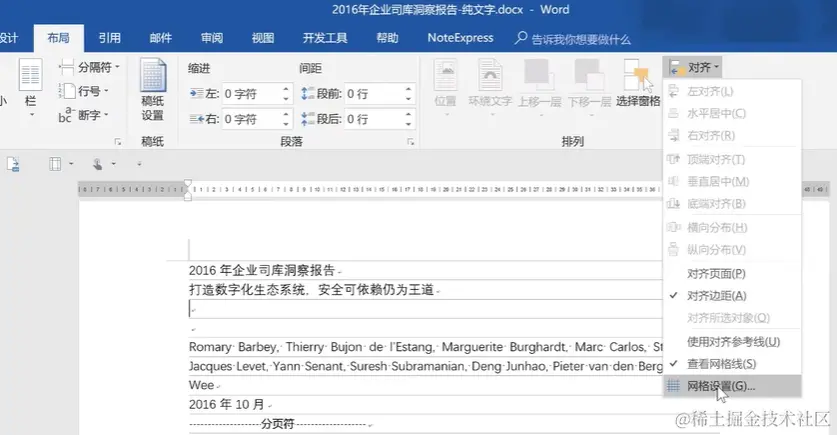Image resolution: width=837 pixels, height=435 pixels.
Task: Decrease 段后 spacing with down arrow
Action: [408, 124]
